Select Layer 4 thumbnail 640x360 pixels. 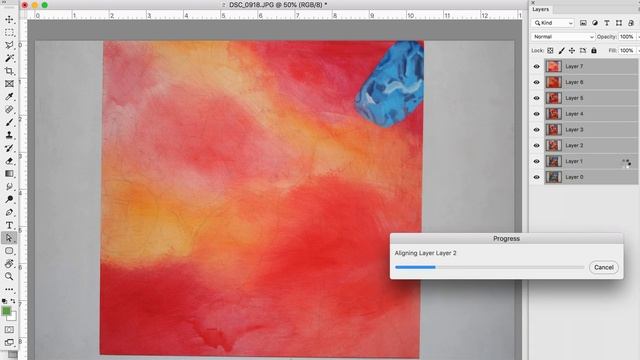553,114
